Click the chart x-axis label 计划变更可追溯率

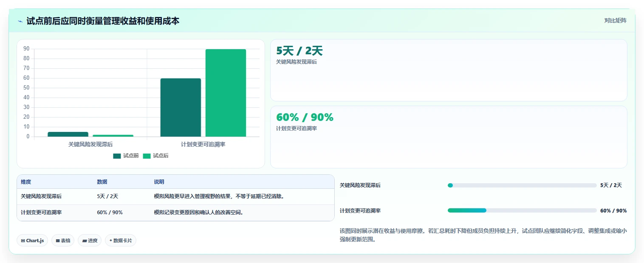coord(203,144)
